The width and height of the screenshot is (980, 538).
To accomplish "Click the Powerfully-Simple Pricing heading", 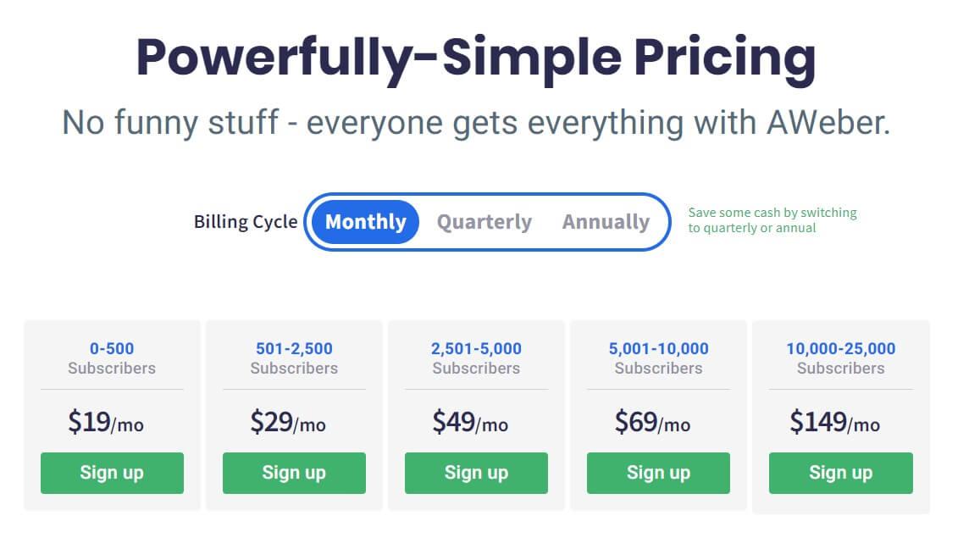I will [x=476, y=58].
